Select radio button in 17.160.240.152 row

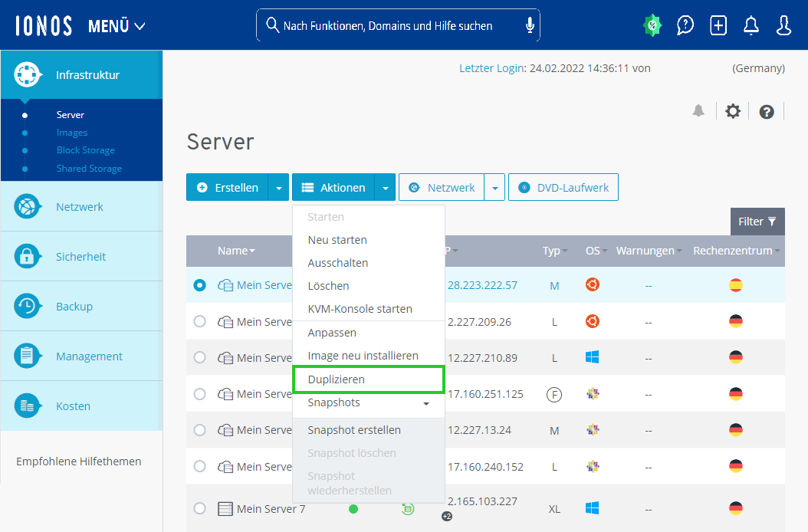pos(199,466)
